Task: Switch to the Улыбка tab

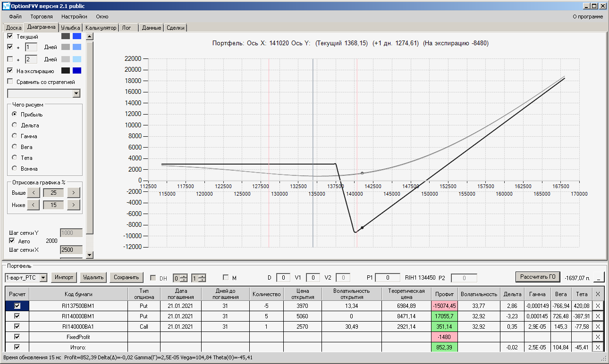Action: pos(71,28)
